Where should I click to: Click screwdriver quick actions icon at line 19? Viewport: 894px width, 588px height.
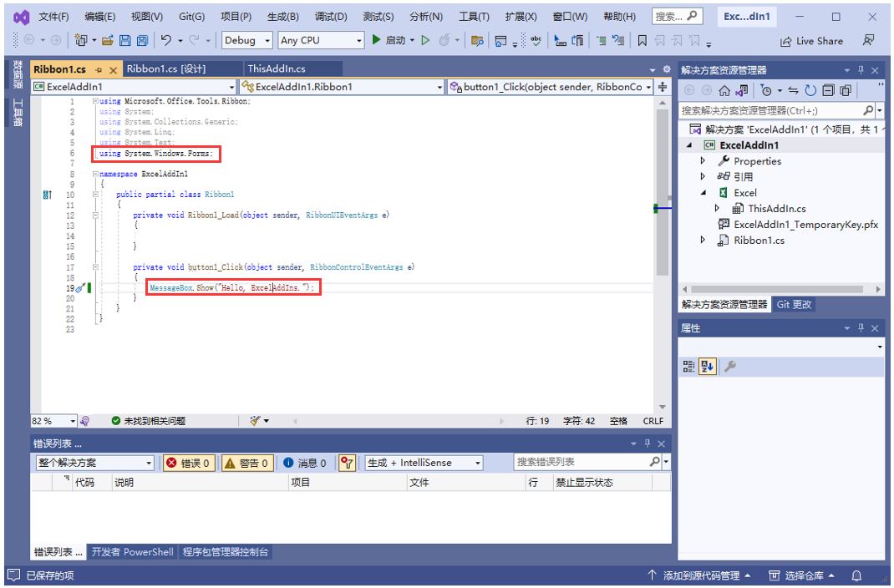tap(80, 288)
